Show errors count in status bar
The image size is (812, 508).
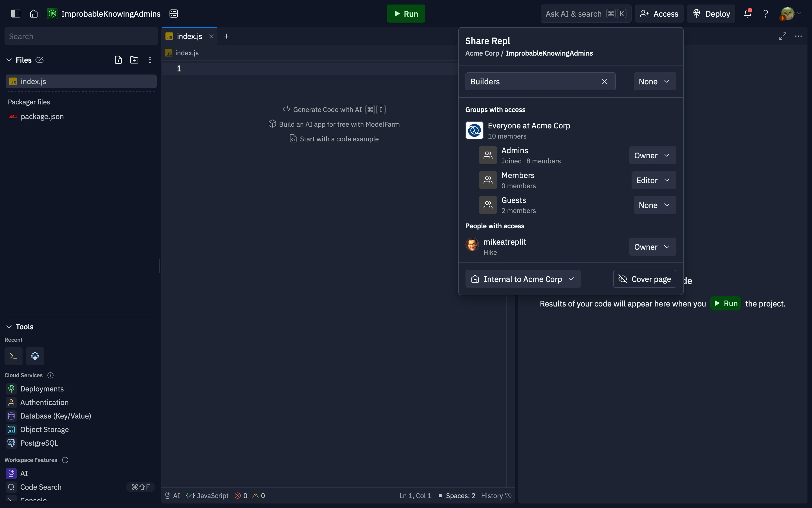pos(241,496)
